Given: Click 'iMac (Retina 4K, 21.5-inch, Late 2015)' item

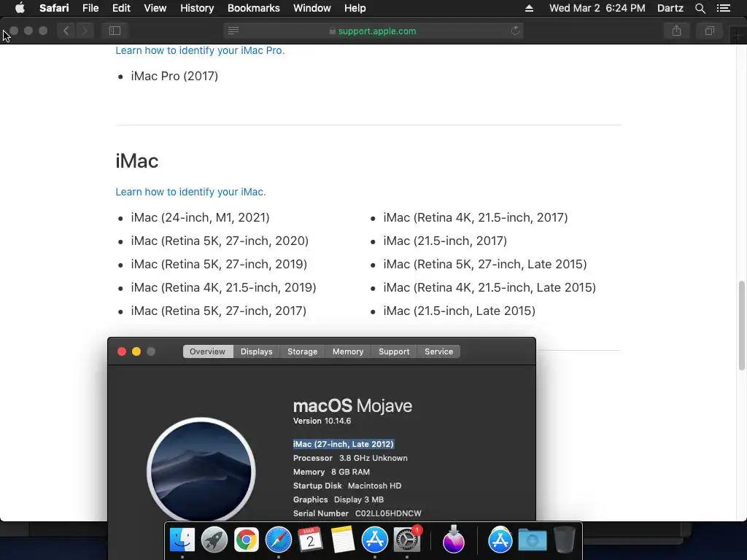Looking at the screenshot, I should tap(489, 287).
